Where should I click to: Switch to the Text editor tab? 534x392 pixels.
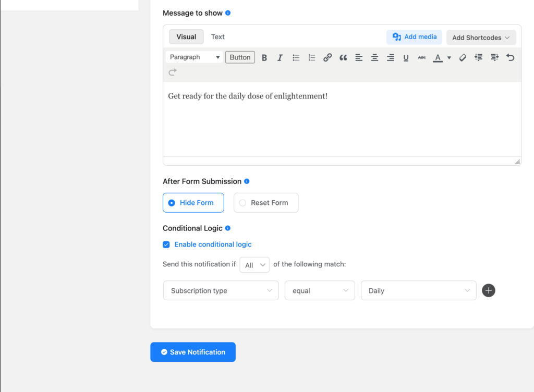click(217, 36)
